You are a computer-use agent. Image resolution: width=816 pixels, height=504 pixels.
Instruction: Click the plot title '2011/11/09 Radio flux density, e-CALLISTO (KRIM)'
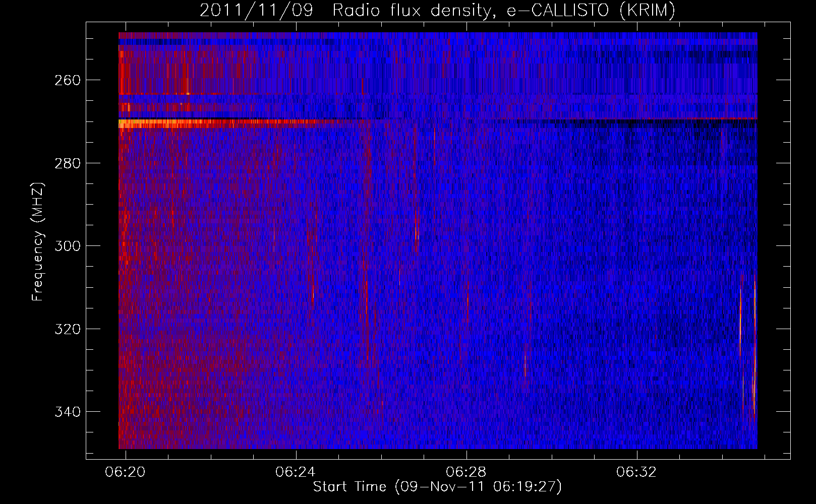point(437,11)
